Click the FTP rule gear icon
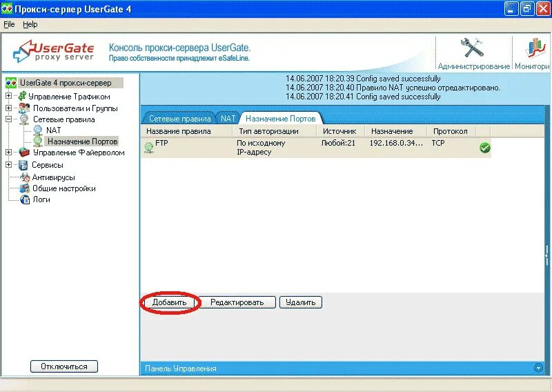Screen dimensions: 552x392 tap(149, 146)
